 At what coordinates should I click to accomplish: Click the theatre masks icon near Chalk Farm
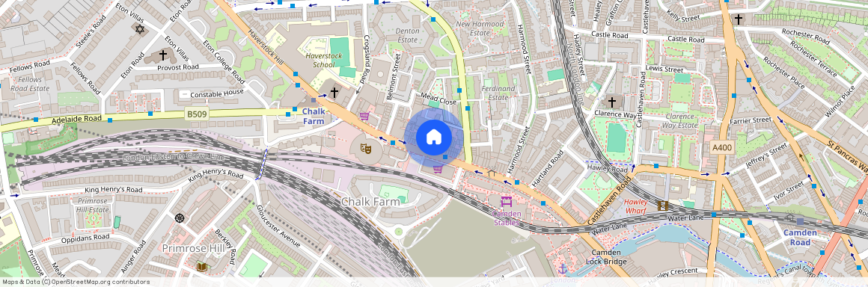pos(365,148)
